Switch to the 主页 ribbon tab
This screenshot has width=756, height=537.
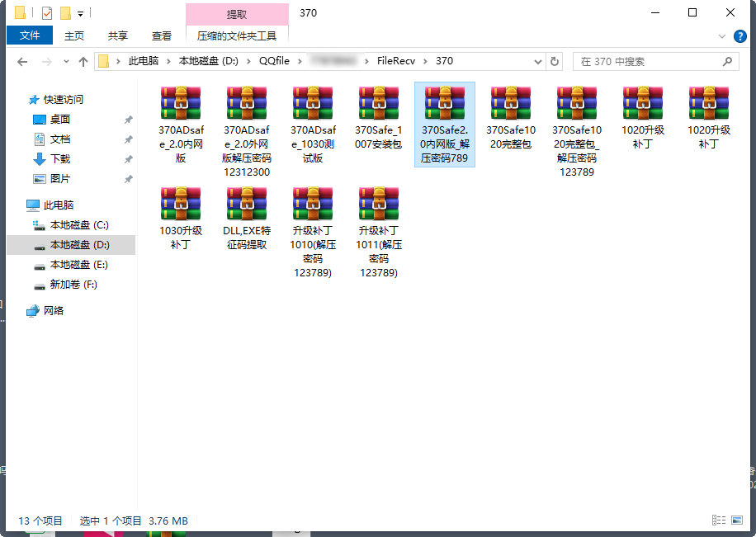(x=74, y=36)
